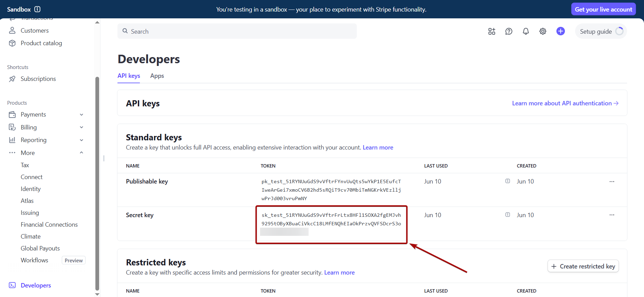The image size is (644, 297).
Task: Open the apps grid icon
Action: click(x=492, y=31)
